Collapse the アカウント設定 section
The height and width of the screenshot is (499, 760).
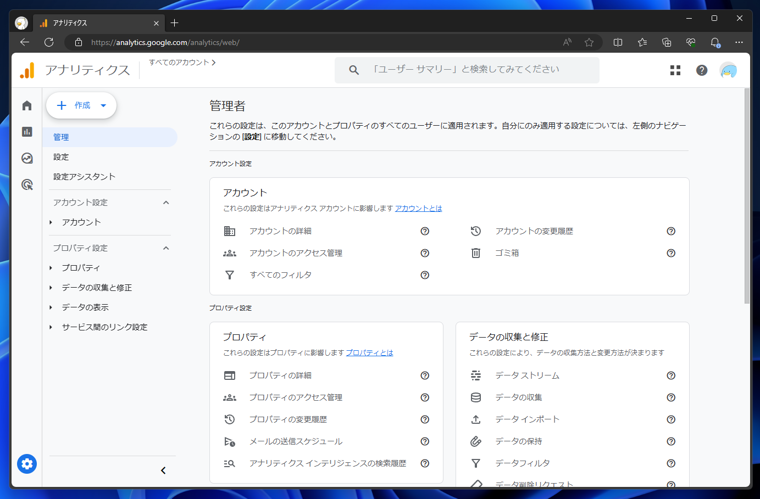166,203
